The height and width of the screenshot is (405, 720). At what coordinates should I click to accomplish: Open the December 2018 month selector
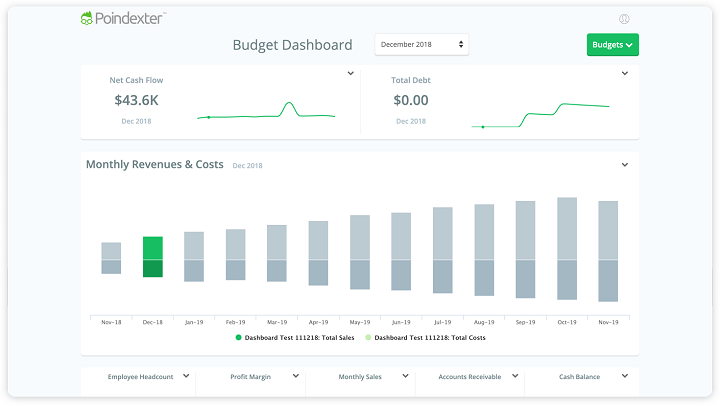pos(422,45)
